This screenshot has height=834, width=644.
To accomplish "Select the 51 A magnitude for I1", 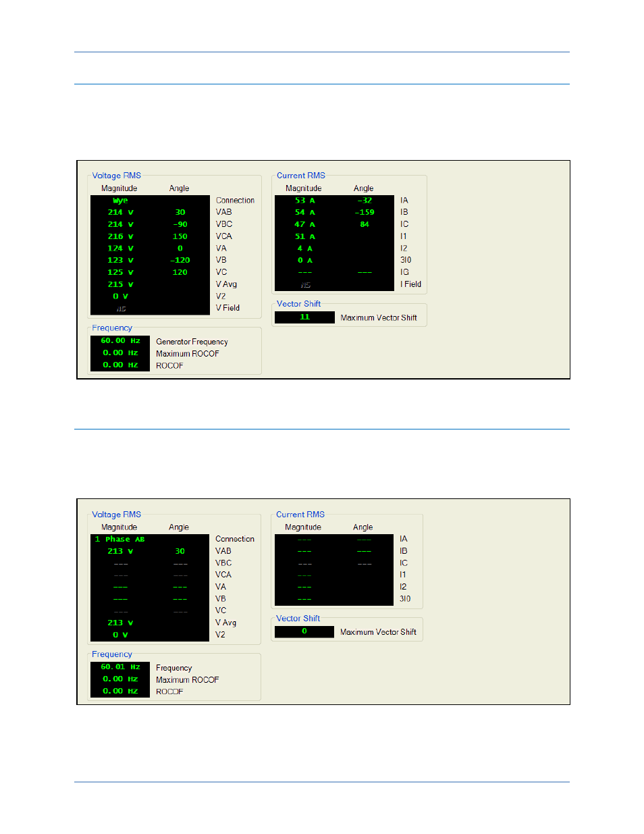I will pos(305,236).
